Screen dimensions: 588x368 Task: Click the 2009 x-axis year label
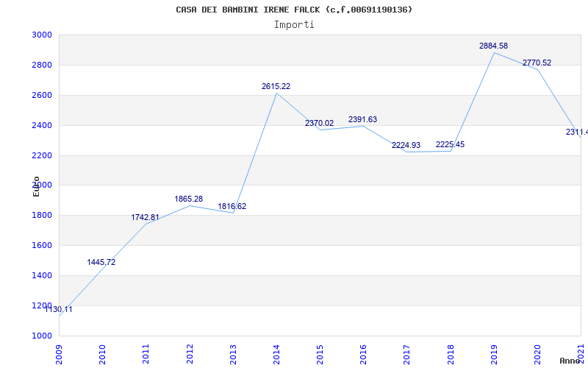point(60,354)
